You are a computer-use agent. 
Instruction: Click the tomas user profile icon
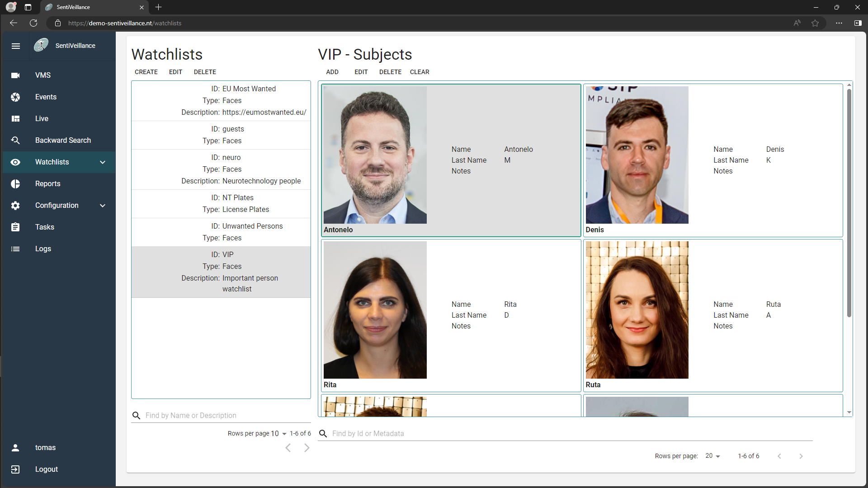coord(15,447)
